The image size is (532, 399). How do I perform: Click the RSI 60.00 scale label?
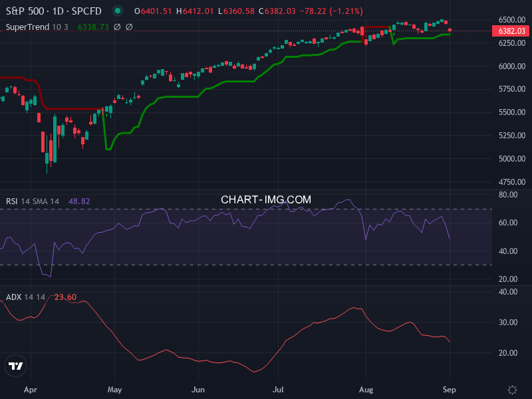point(508,223)
